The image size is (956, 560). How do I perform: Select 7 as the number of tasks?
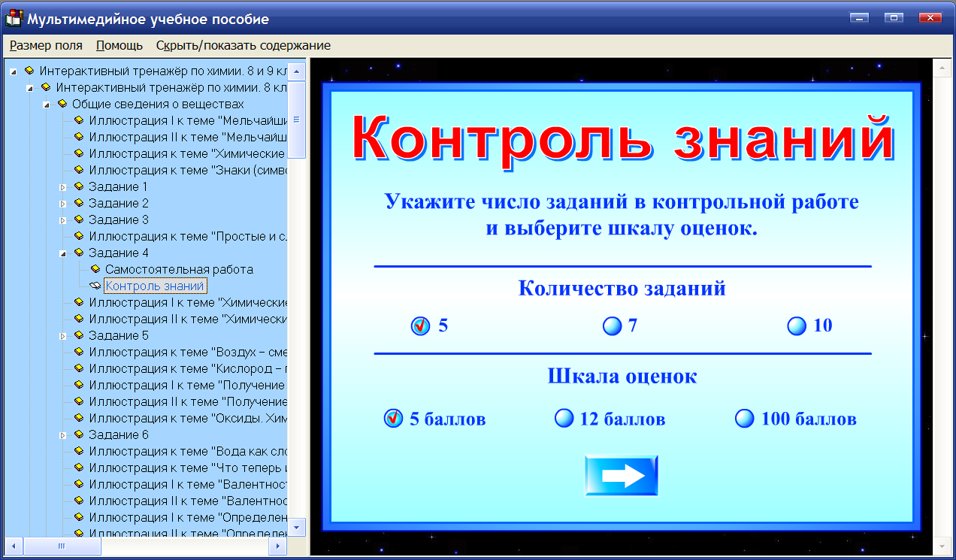coord(613,325)
